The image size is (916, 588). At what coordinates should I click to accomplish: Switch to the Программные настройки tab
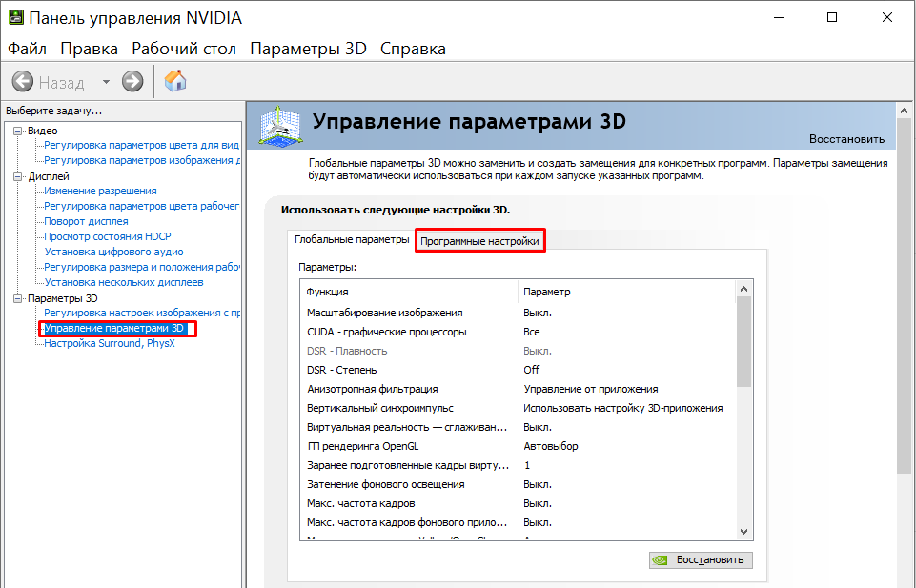[x=479, y=241]
